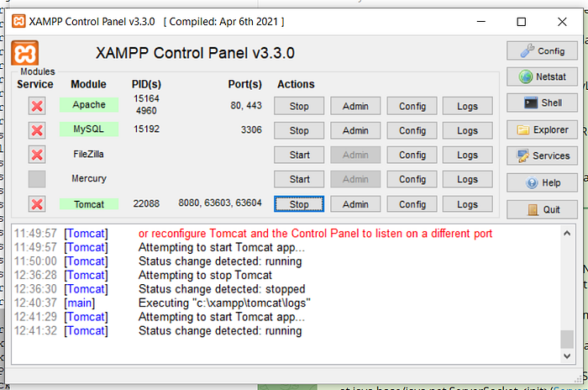Screen dimensions: 588x390
Task: Minimize the XAMPP Control Panel window
Action: click(x=481, y=22)
